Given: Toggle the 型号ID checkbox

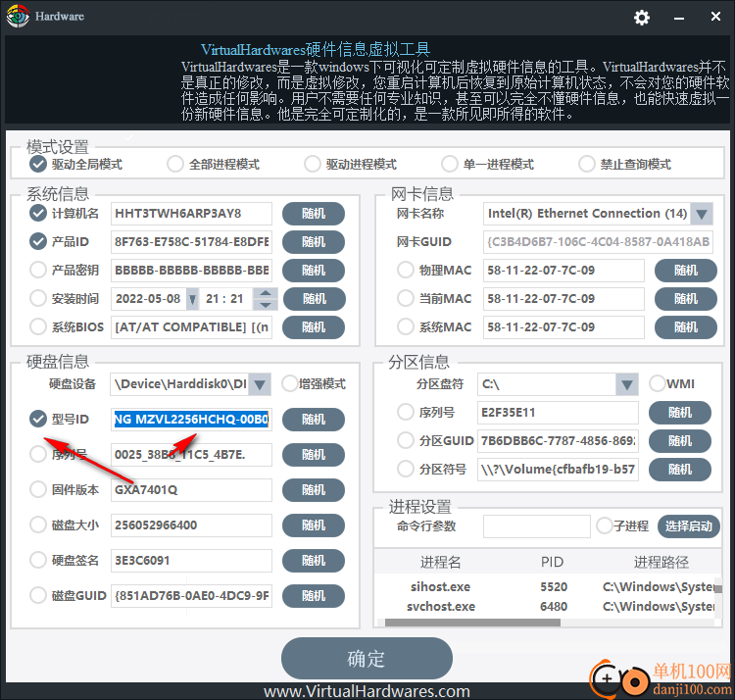Looking at the screenshot, I should [38, 419].
